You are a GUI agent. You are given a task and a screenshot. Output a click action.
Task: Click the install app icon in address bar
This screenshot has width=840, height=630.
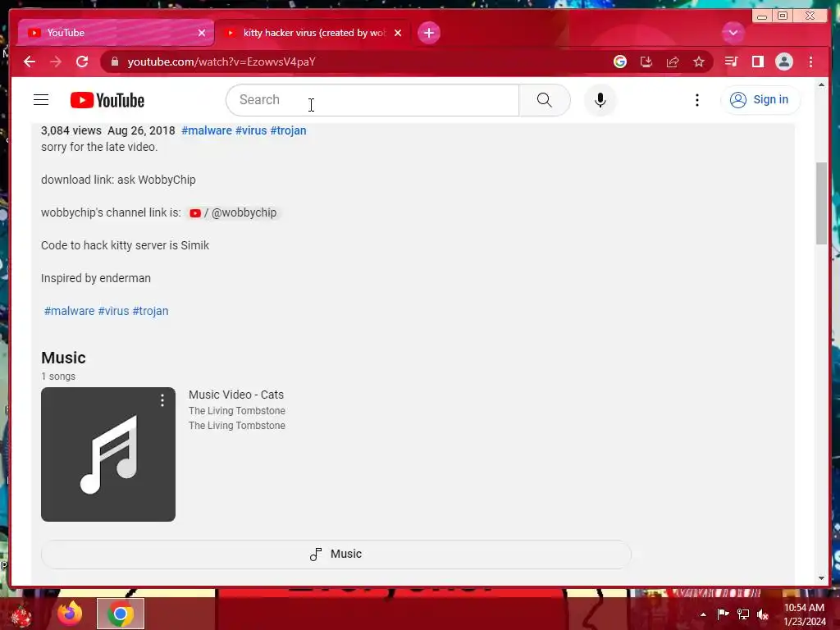pyautogui.click(x=646, y=62)
